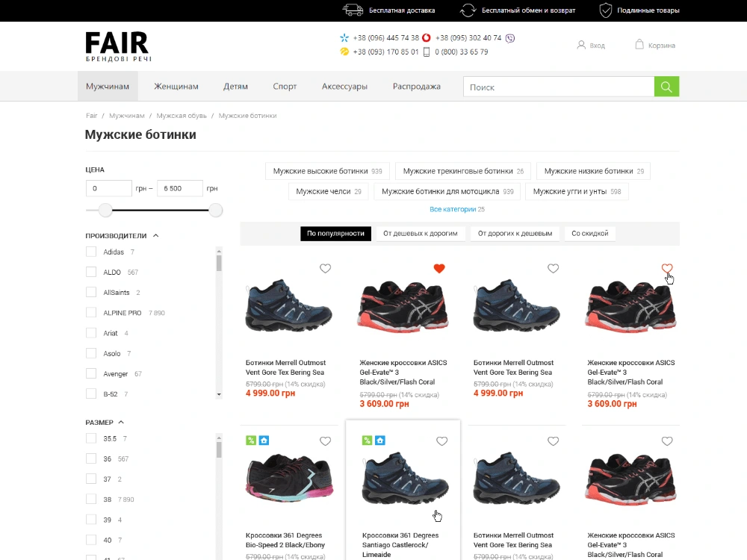Viewport: 747px width, 560px height.
Task: Open the Мужчинам menu
Action: tap(108, 86)
